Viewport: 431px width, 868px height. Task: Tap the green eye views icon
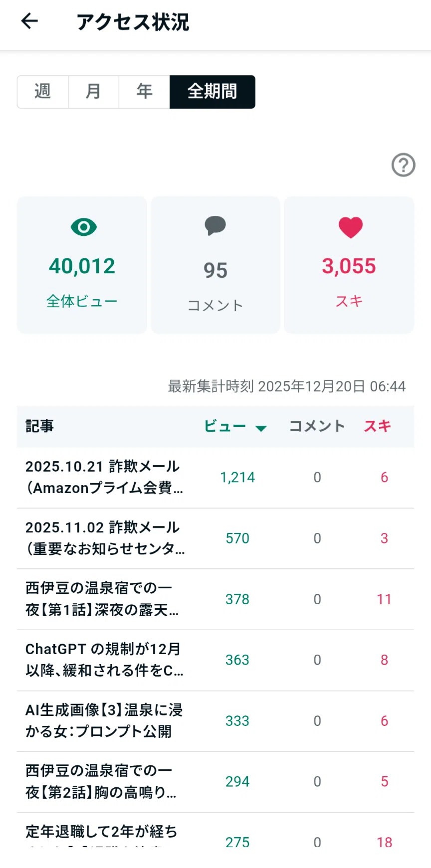tap(83, 227)
